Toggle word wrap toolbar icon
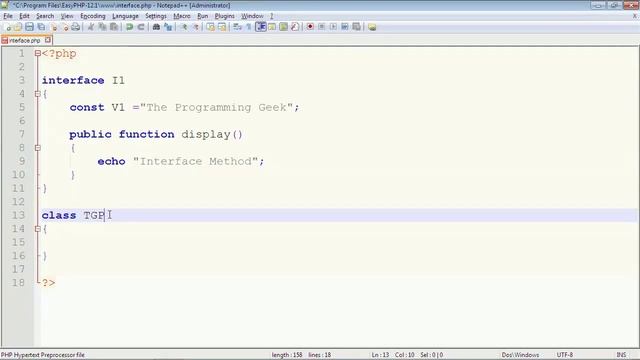Screen dimensions: 640x360 [237, 27]
